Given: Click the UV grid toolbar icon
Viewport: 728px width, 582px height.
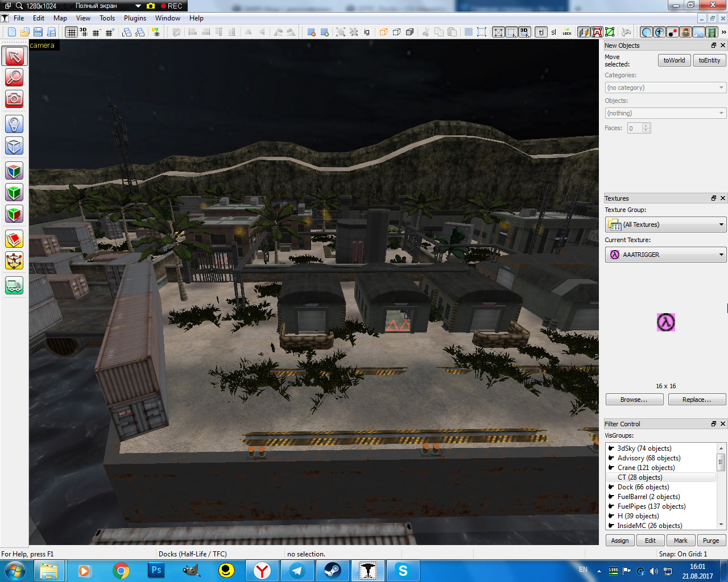Looking at the screenshot, I should tap(156, 32).
